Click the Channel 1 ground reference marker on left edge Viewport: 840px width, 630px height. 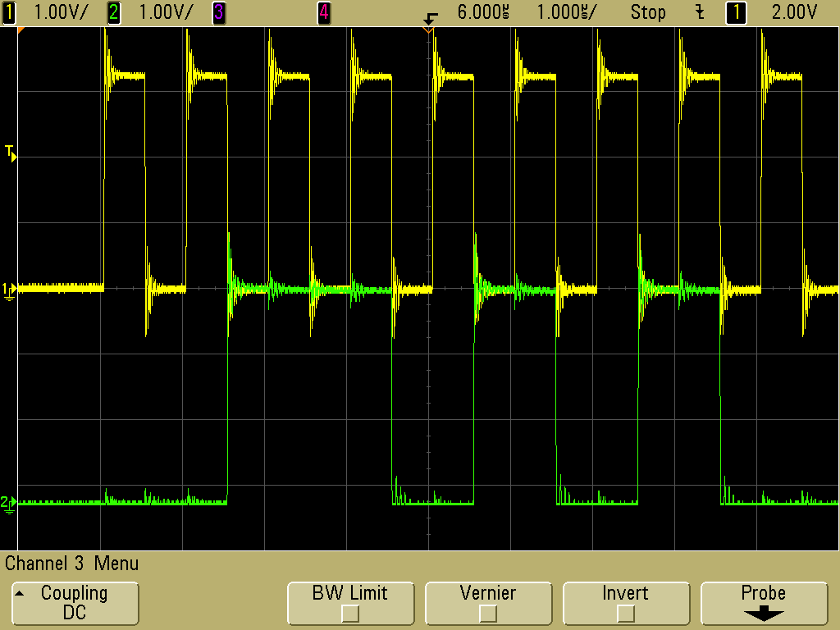[8, 289]
